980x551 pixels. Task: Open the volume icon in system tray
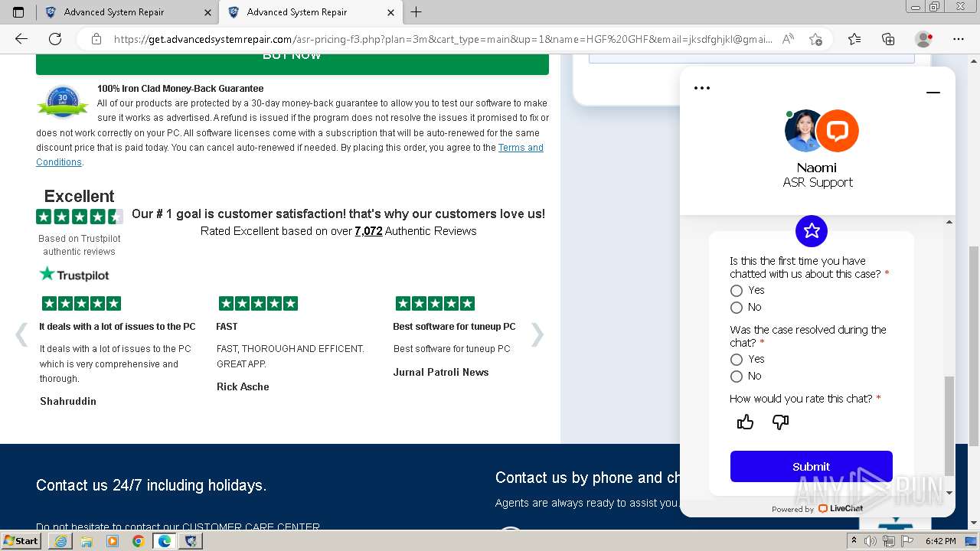(870, 541)
